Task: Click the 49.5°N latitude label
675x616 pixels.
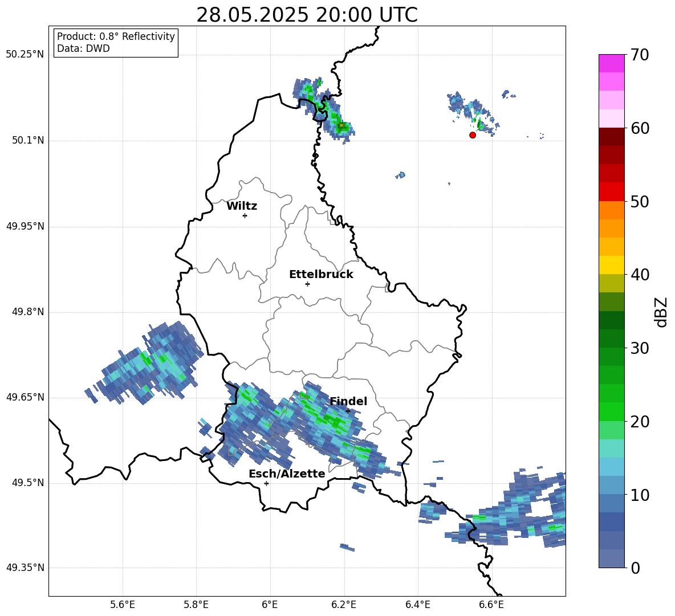Action: (27, 483)
